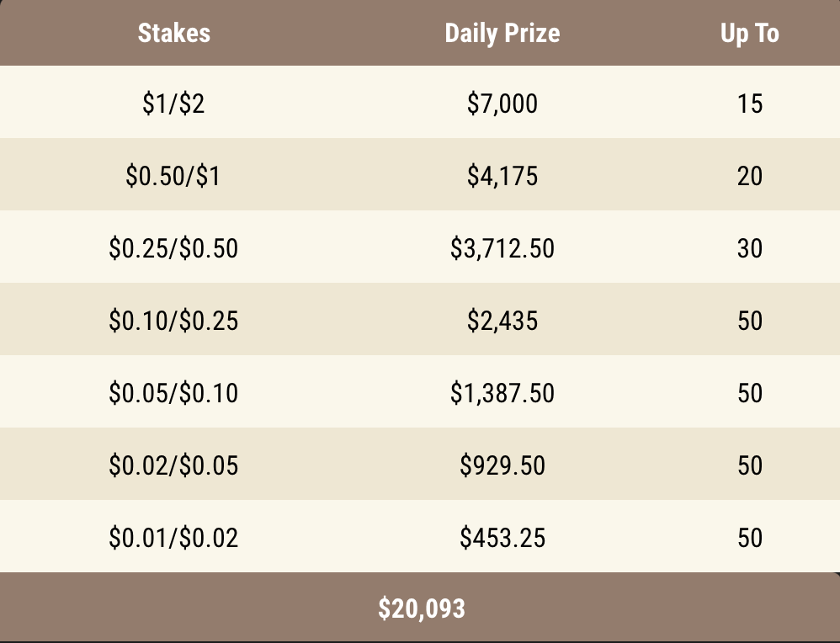Click the $7,000 daily prize value
Viewport: 840px width, 643px height.
click(502, 104)
